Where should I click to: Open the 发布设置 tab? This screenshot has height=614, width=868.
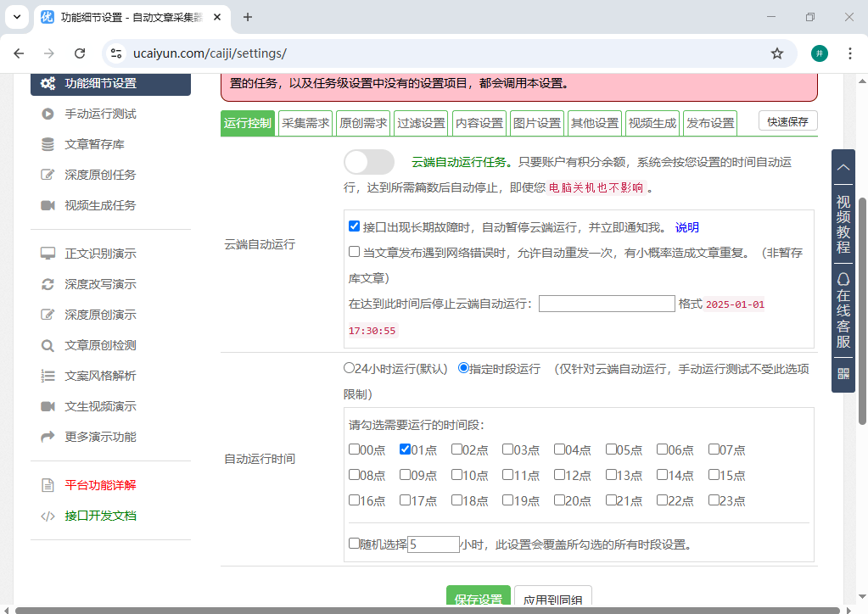coord(711,122)
